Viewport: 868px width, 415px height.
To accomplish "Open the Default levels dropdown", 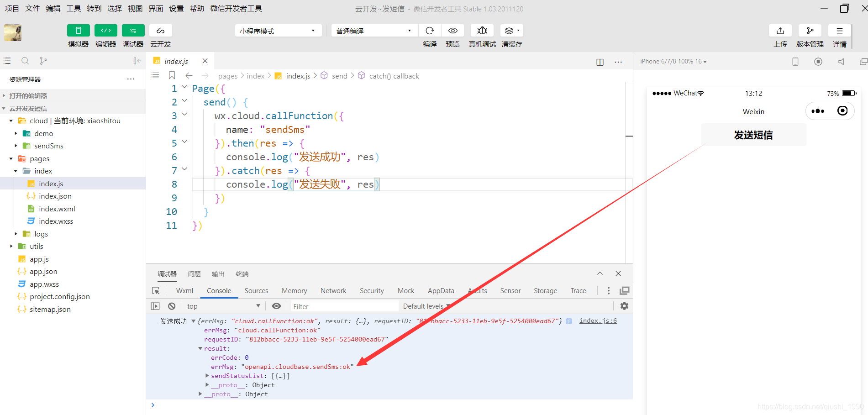I will tap(426, 306).
